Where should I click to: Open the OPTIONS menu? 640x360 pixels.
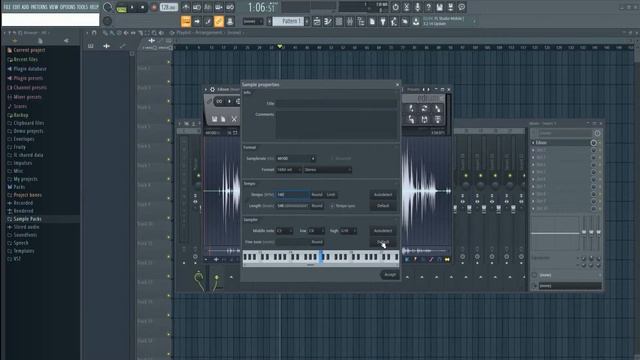point(68,7)
